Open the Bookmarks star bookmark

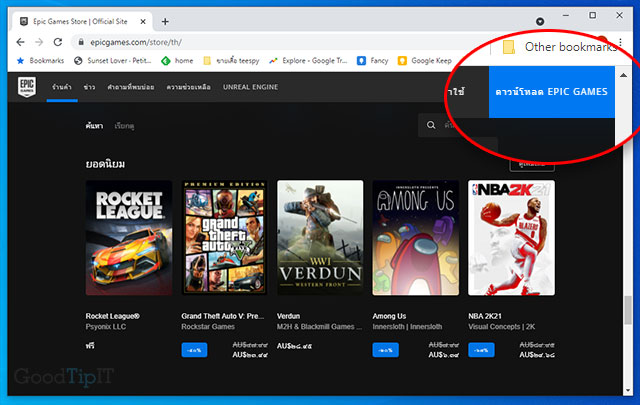pyautogui.click(x=40, y=60)
